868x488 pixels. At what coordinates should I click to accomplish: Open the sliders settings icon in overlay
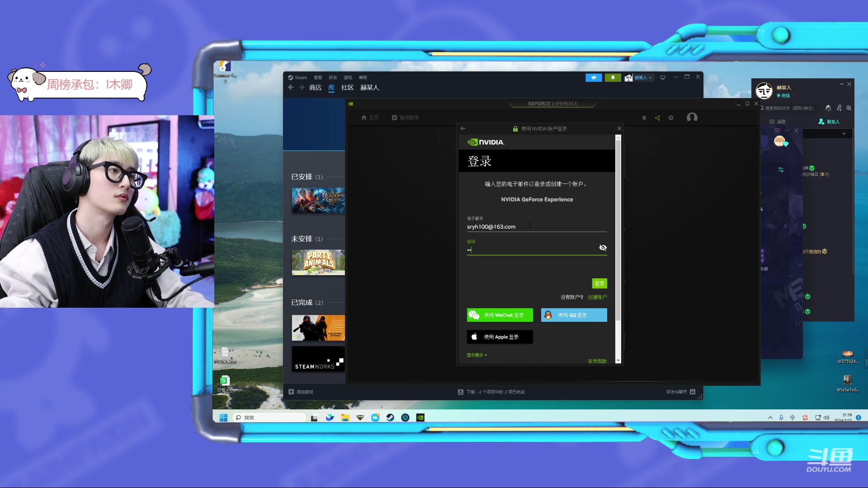[x=781, y=170]
